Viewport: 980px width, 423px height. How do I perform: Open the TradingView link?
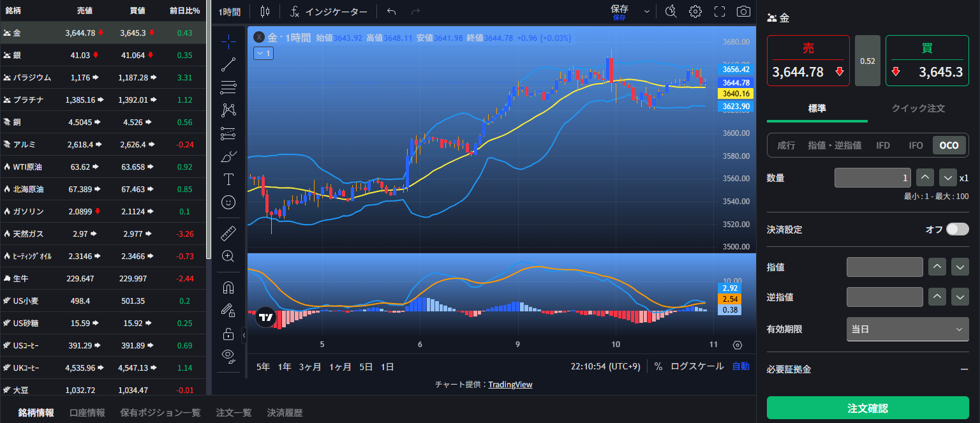[510, 384]
